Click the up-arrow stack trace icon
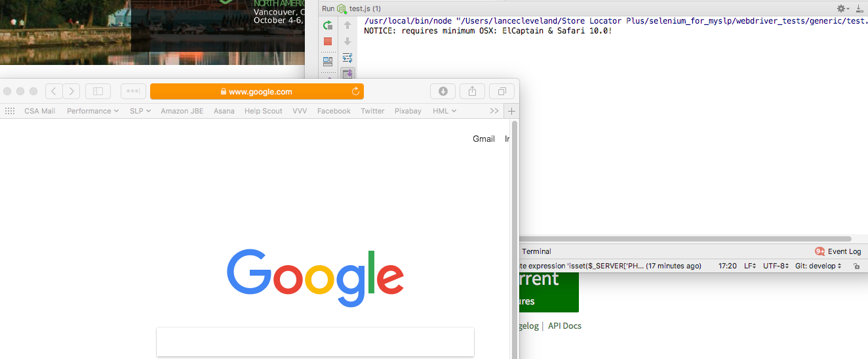This screenshot has height=359, width=868. (x=347, y=25)
